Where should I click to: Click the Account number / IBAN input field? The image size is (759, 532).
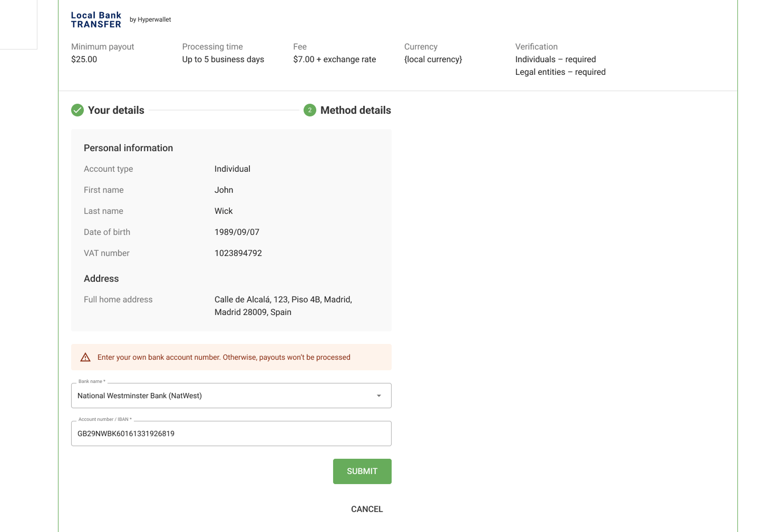click(x=231, y=434)
